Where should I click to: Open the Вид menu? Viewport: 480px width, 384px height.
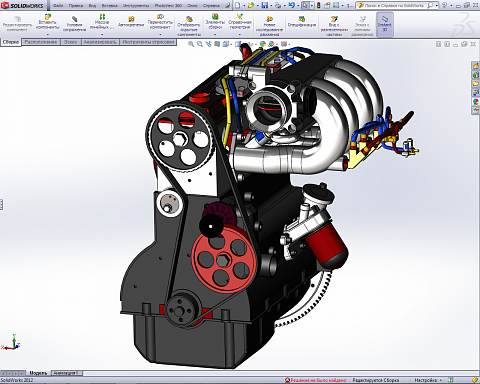tap(92, 6)
